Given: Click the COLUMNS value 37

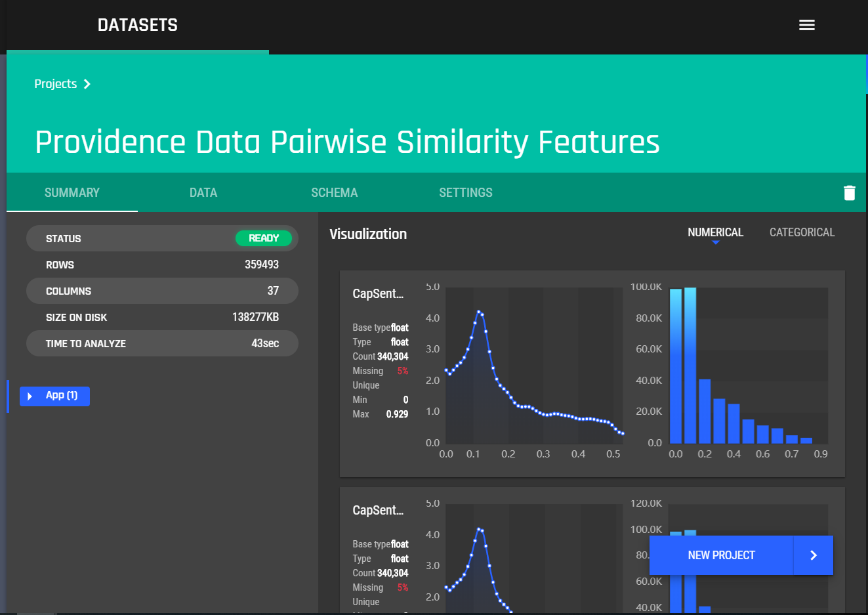Looking at the screenshot, I should click(273, 291).
